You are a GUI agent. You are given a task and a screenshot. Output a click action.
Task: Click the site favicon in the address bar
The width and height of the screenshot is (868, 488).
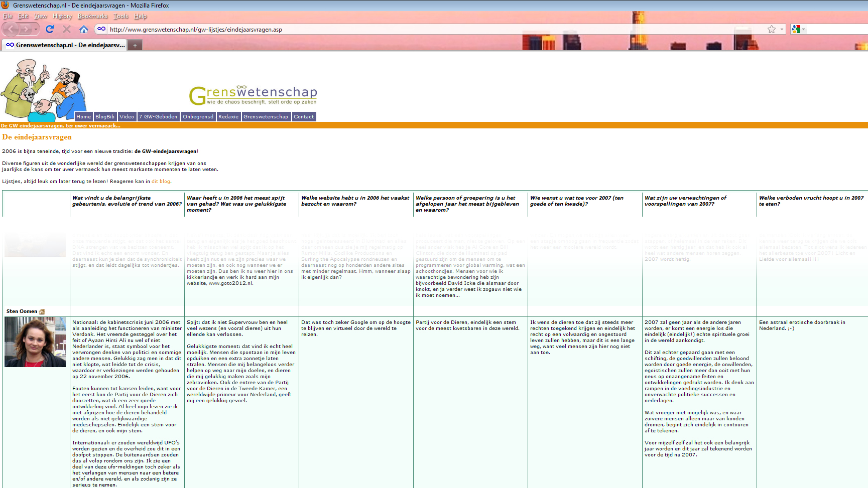(101, 29)
